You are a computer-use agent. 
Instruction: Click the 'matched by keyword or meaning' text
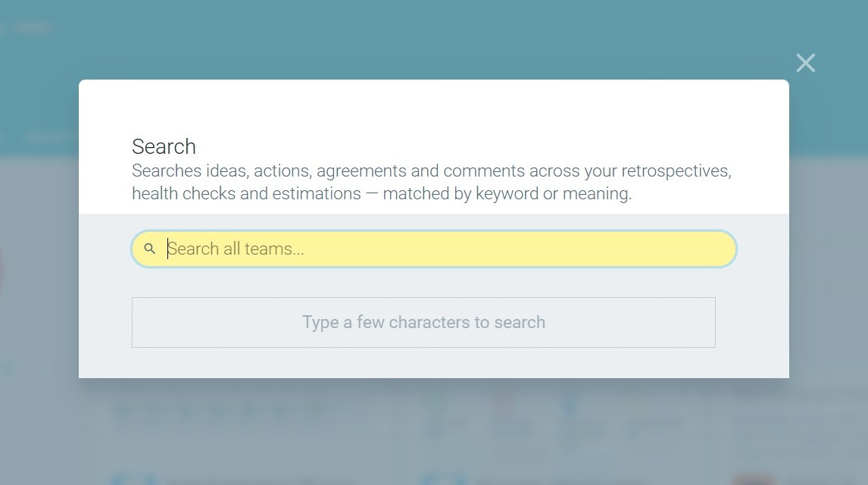point(507,193)
